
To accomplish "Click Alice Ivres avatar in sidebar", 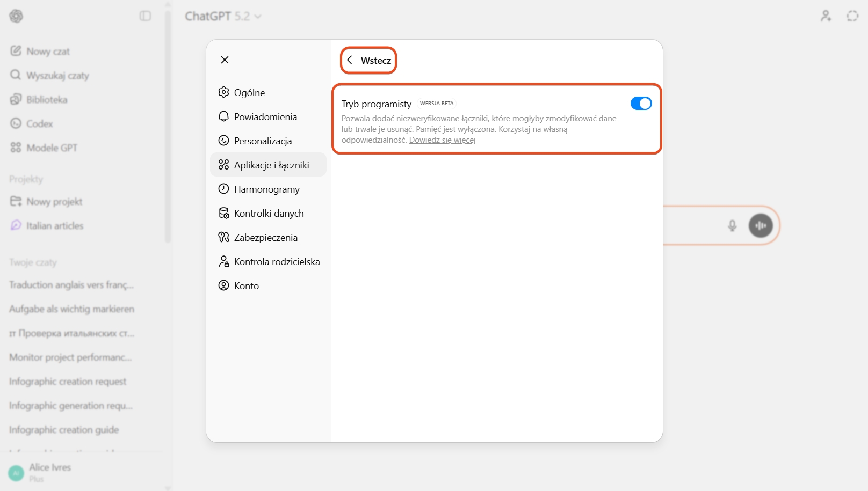I will [16, 473].
